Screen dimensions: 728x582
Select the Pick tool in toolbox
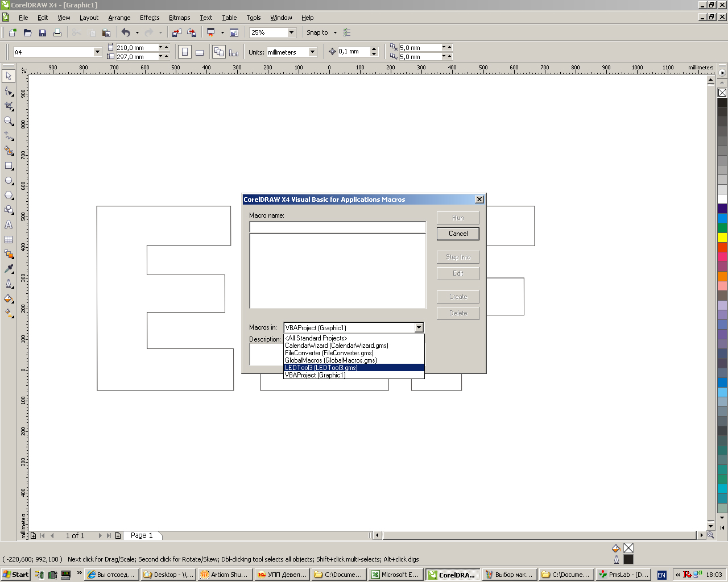(x=9, y=76)
